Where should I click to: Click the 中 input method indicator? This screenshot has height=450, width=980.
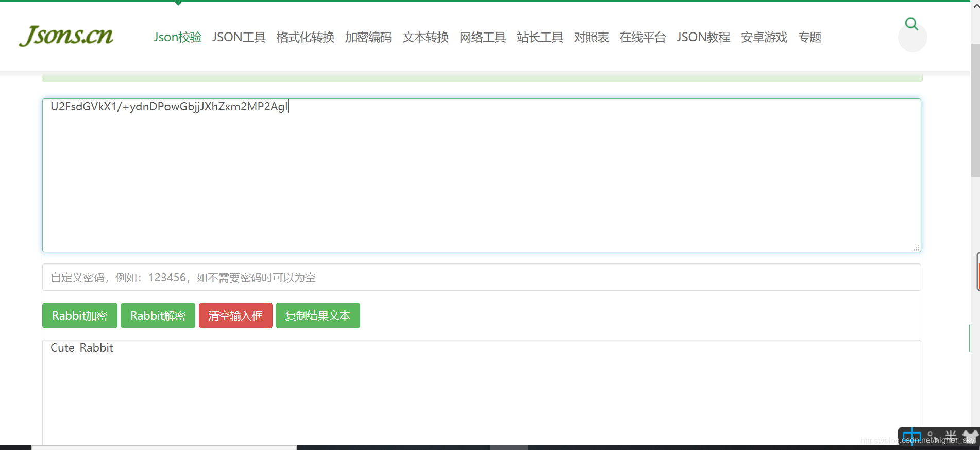pyautogui.click(x=911, y=437)
